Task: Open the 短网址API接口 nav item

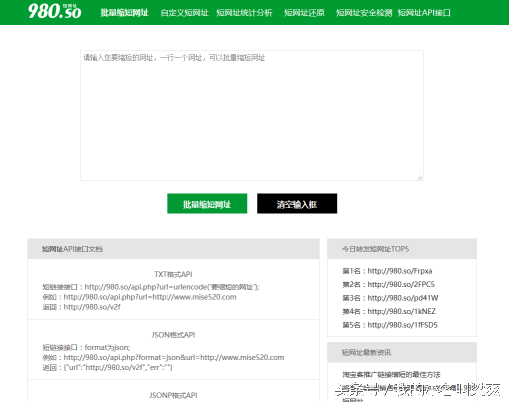Action: tap(424, 13)
